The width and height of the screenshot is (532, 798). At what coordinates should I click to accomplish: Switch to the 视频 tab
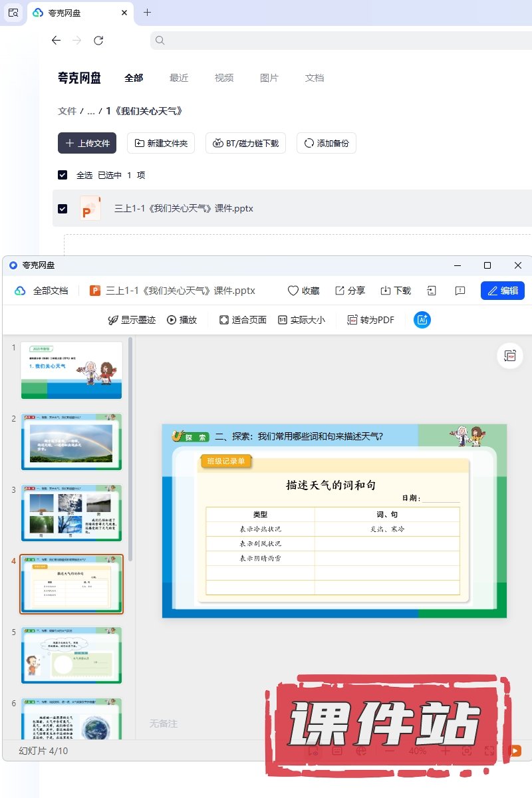(x=224, y=78)
